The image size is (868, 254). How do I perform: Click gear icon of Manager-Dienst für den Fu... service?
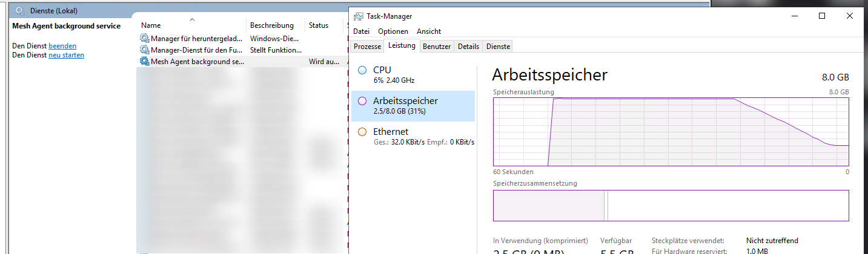[x=144, y=50]
